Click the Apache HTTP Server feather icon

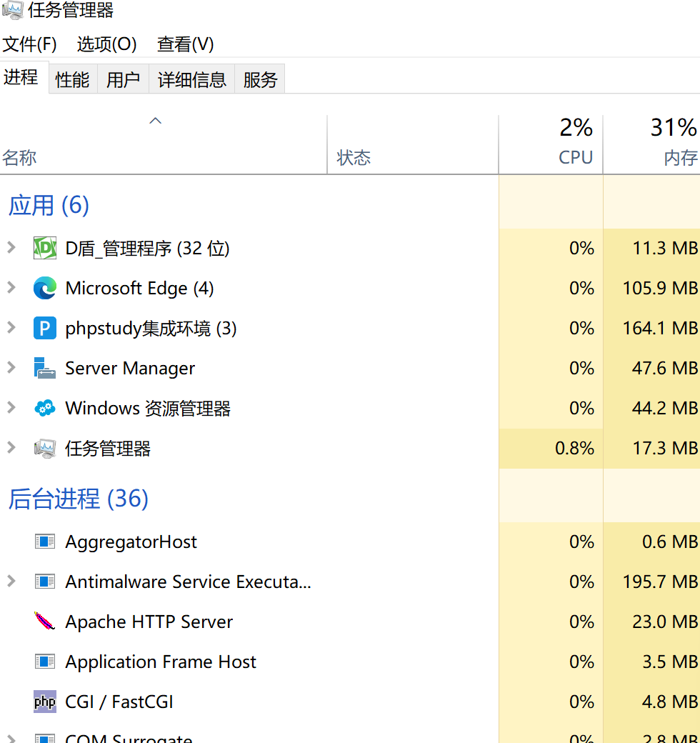tap(45, 622)
